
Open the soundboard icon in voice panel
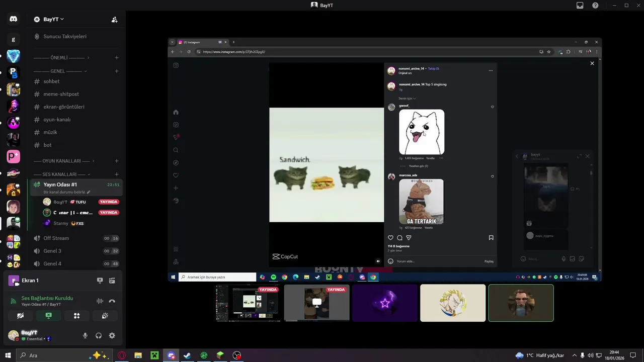click(x=105, y=316)
